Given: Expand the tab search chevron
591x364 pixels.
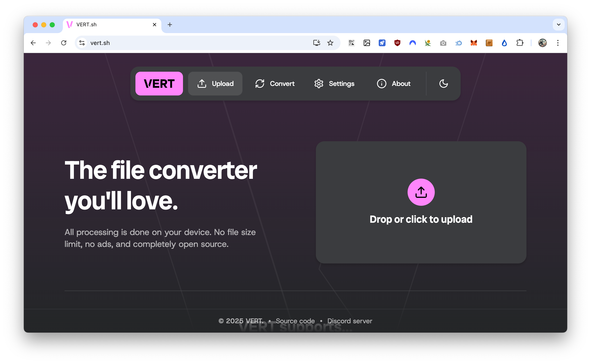Looking at the screenshot, I should pyautogui.click(x=559, y=25).
